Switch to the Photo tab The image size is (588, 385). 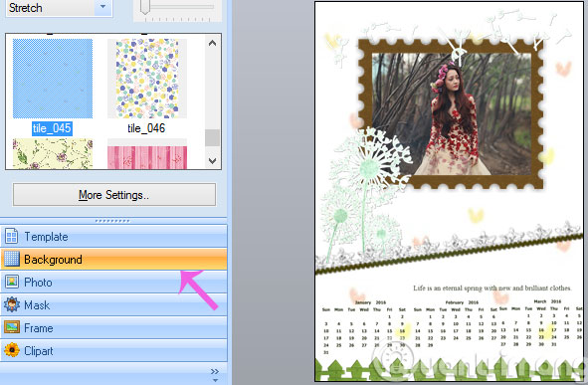coord(113,282)
